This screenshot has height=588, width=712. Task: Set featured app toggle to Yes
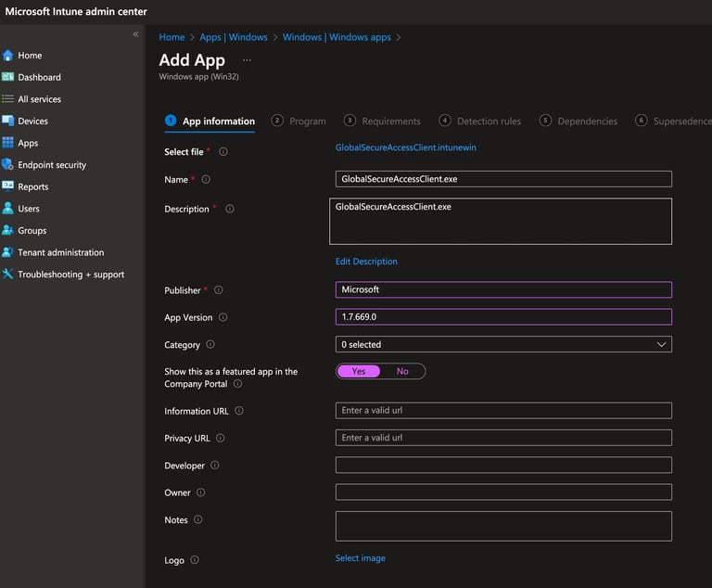(x=359, y=371)
